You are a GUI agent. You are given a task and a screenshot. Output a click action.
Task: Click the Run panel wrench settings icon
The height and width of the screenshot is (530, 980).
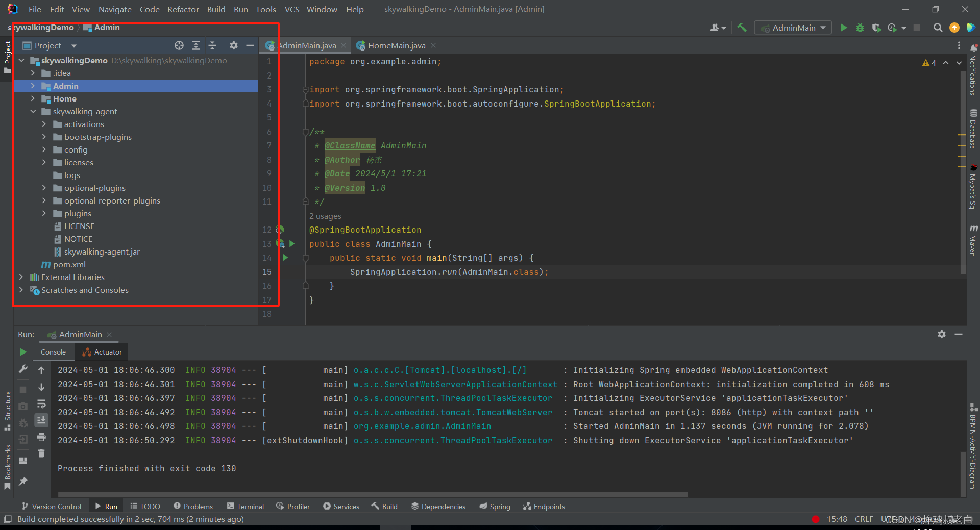tap(23, 368)
